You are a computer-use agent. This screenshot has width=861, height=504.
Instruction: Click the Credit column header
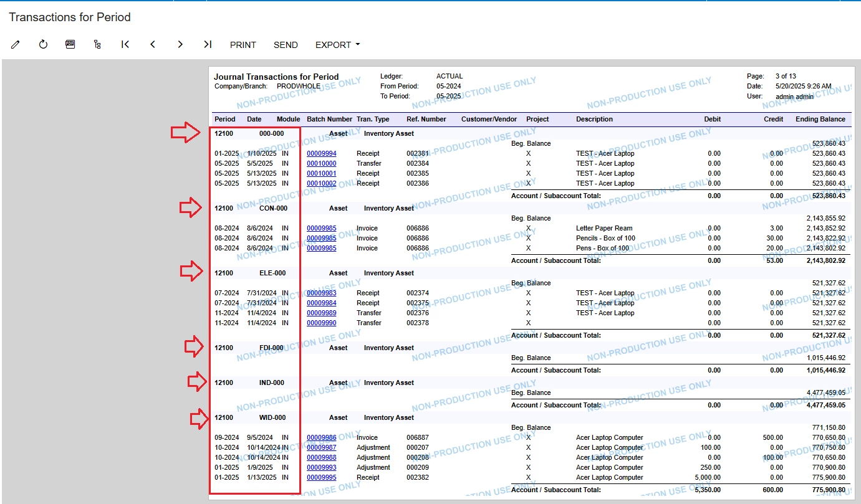(774, 119)
